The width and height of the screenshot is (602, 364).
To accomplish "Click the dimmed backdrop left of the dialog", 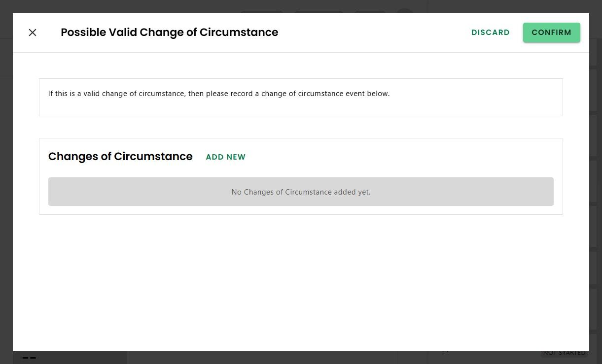I will pos(6,197).
